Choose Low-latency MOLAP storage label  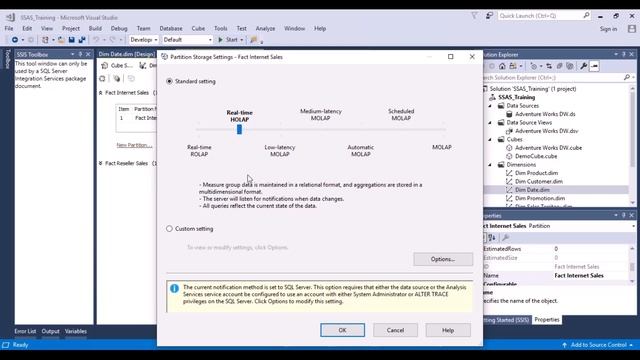coord(280,151)
